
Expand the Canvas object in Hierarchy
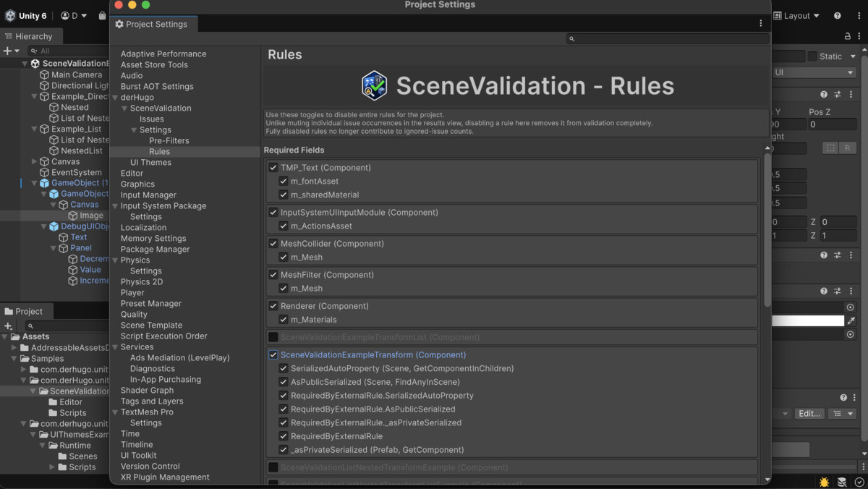[x=34, y=161]
